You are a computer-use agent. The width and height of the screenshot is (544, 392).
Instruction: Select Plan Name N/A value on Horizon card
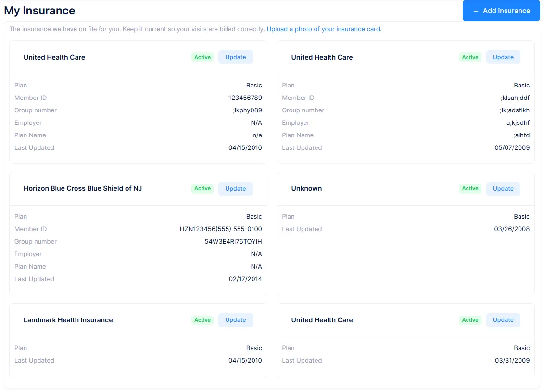[x=256, y=266]
